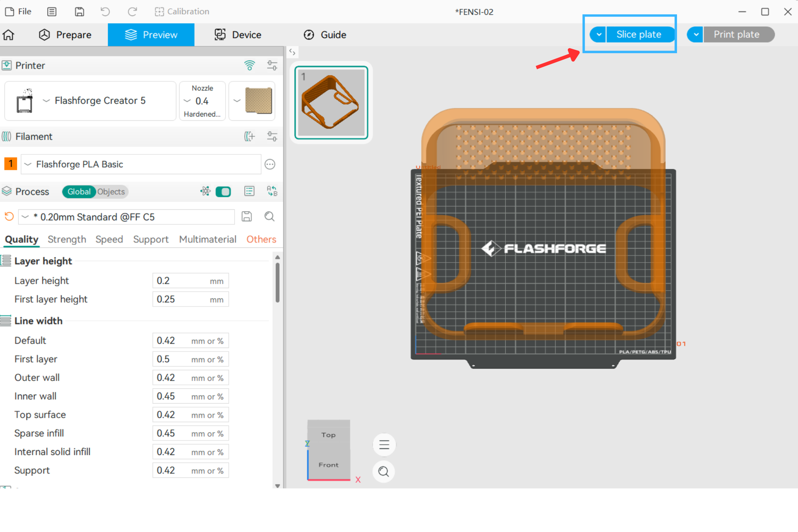Image resolution: width=798 pixels, height=532 pixels.
Task: Save the project with the floppy icon
Action: point(80,12)
